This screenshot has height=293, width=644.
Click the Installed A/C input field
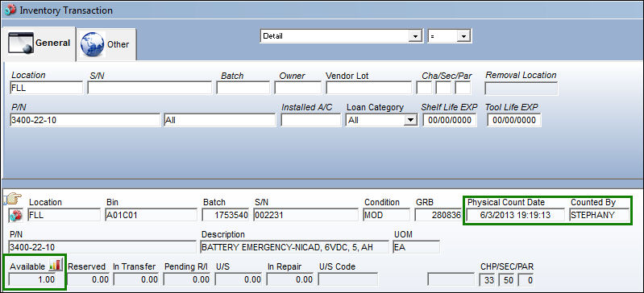tap(311, 120)
